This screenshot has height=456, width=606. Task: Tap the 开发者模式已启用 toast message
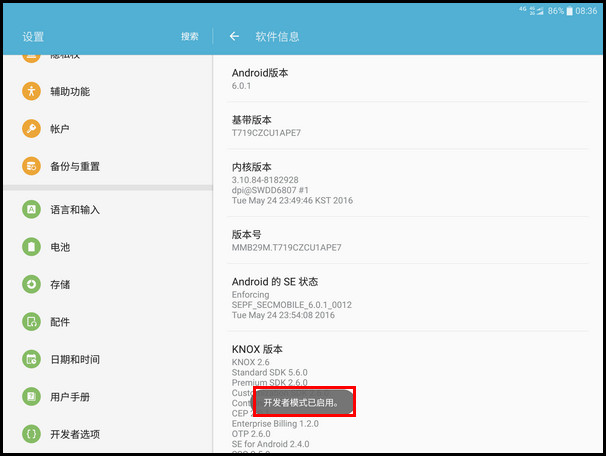point(303,402)
